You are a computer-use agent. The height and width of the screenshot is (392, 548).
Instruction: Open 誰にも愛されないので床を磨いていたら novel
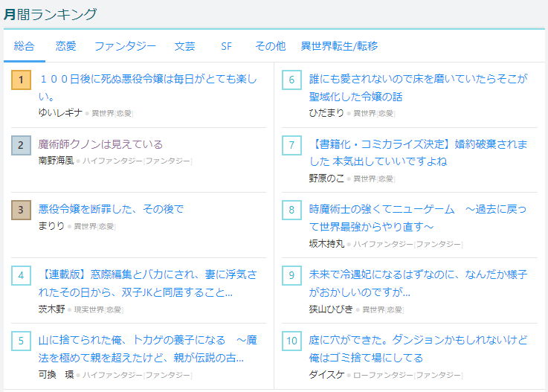coord(418,88)
